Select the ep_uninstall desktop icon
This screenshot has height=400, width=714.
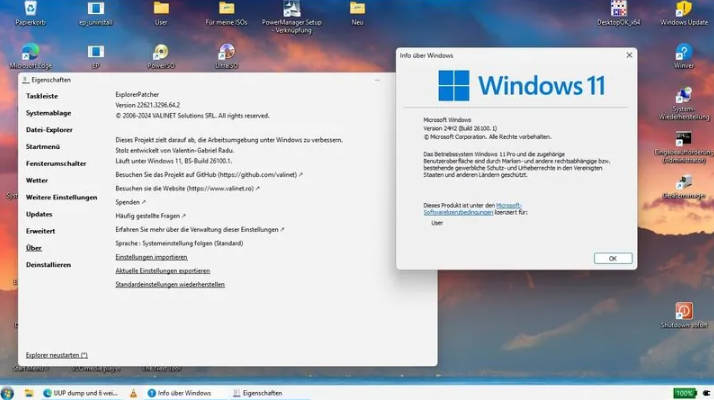point(96,13)
